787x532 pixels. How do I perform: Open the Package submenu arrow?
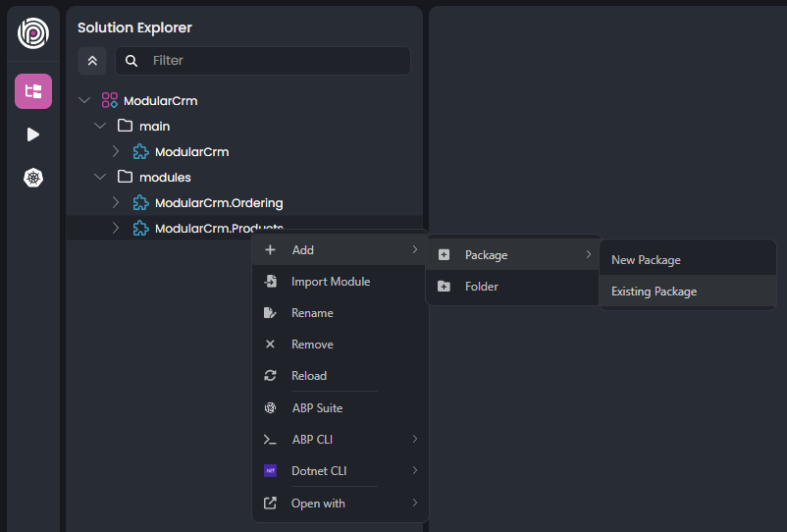(x=588, y=254)
